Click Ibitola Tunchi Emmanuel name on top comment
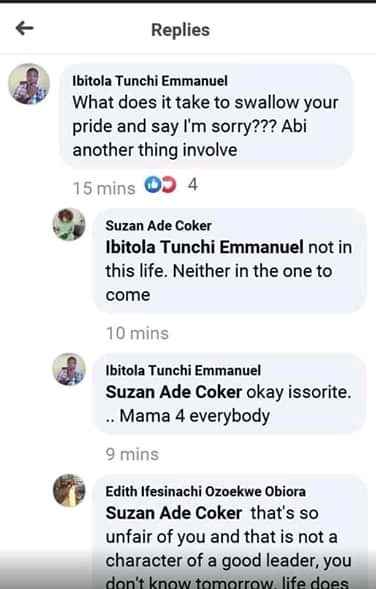 click(150, 81)
